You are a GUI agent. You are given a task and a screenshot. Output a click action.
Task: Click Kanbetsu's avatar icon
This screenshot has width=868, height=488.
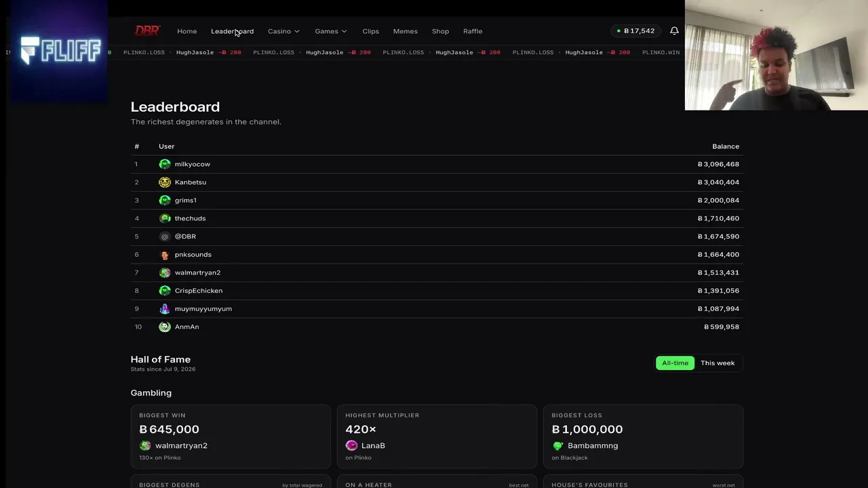point(165,182)
